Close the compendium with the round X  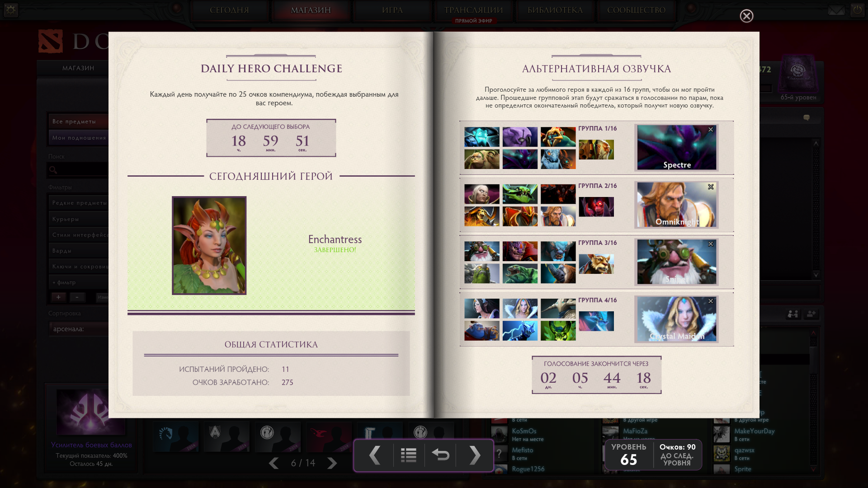click(x=746, y=16)
